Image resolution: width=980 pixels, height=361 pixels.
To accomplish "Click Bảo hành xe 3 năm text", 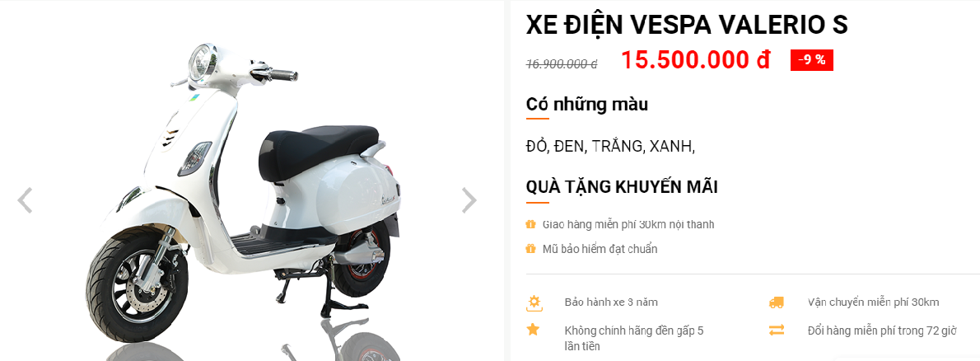I will pyautogui.click(x=610, y=302).
